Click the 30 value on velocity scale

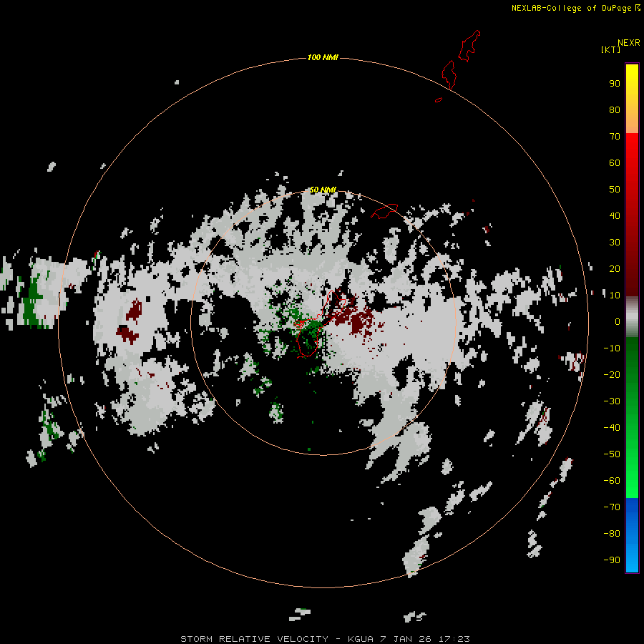615,243
